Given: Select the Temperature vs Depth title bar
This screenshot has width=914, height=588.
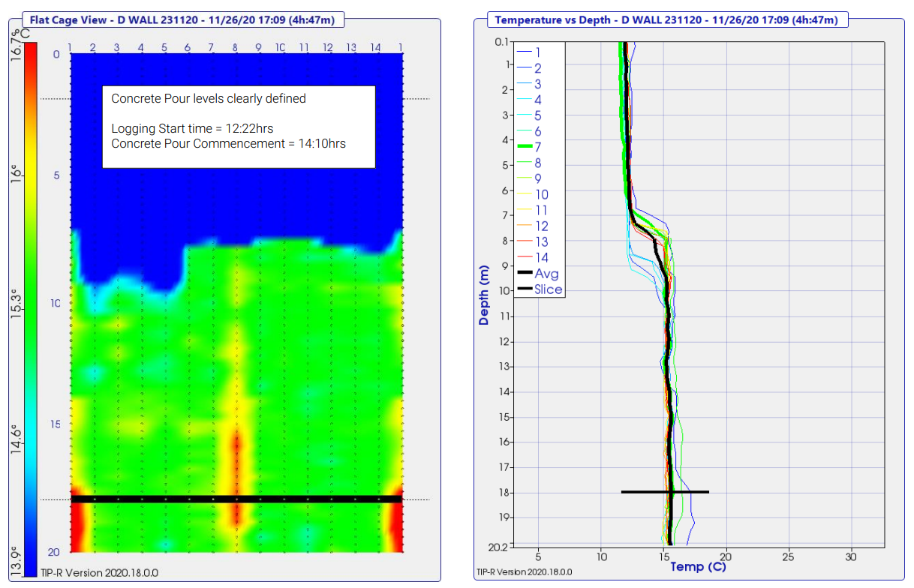Looking at the screenshot, I should tap(667, 19).
